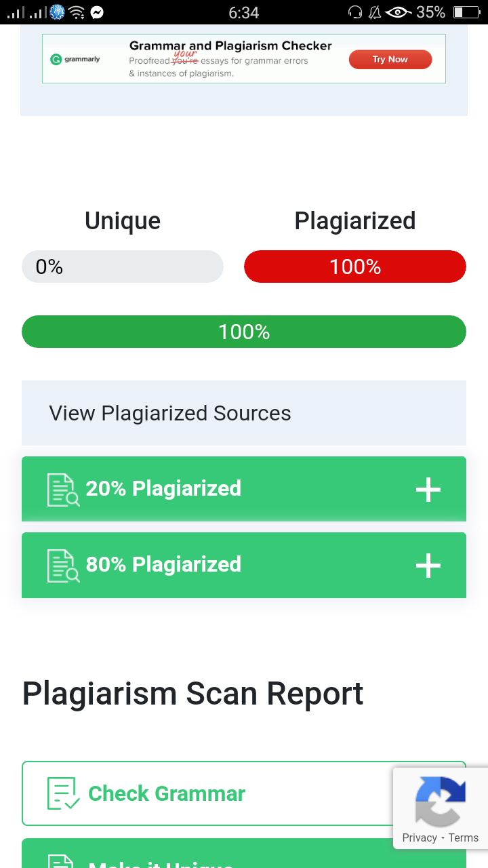Tap the Messenger notification icon in status bar
This screenshot has width=488, height=868.
(x=97, y=12)
